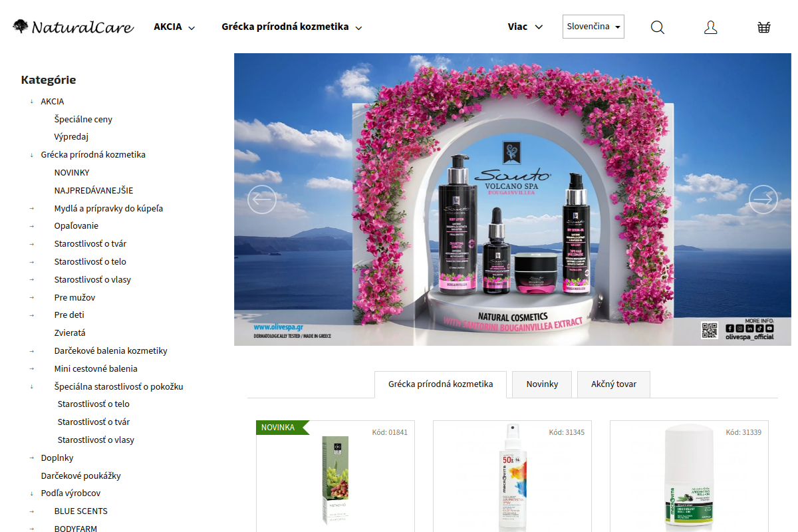Expand the Opaľovanie category arrow

click(31, 226)
